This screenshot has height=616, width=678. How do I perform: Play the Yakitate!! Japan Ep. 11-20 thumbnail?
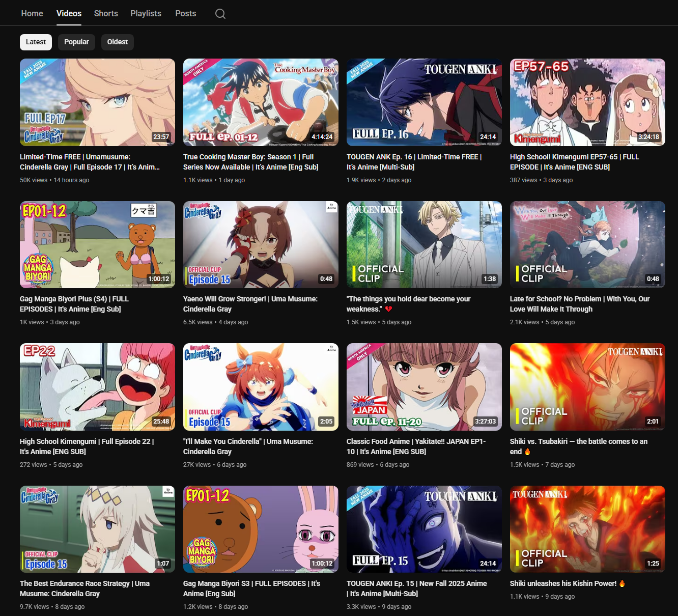click(424, 387)
